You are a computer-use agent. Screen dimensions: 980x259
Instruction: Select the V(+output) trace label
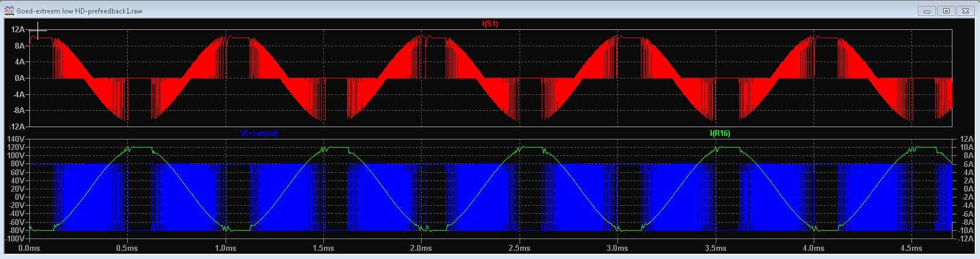pos(259,134)
